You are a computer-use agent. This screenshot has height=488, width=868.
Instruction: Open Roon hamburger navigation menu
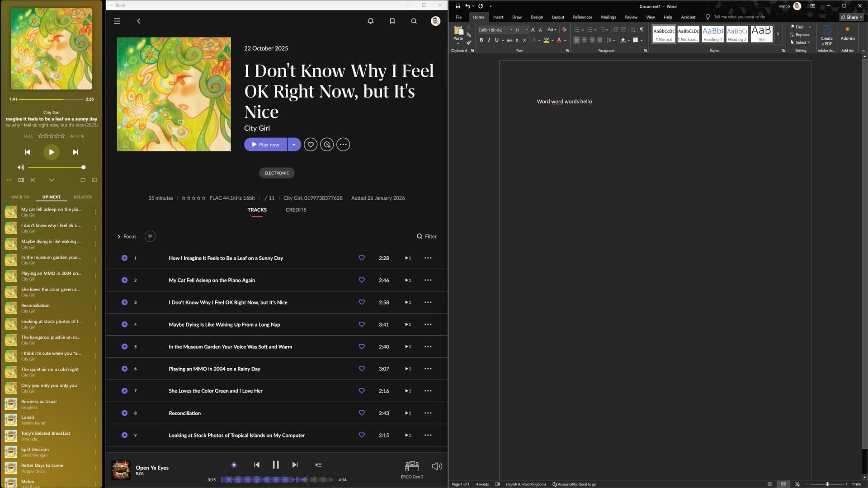coord(117,21)
